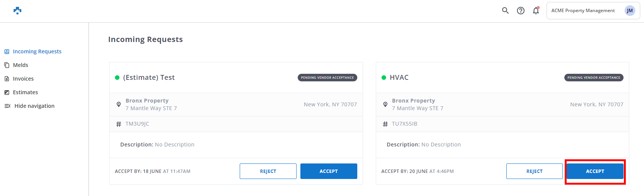Click the location pin on HVAC card

(x=385, y=104)
